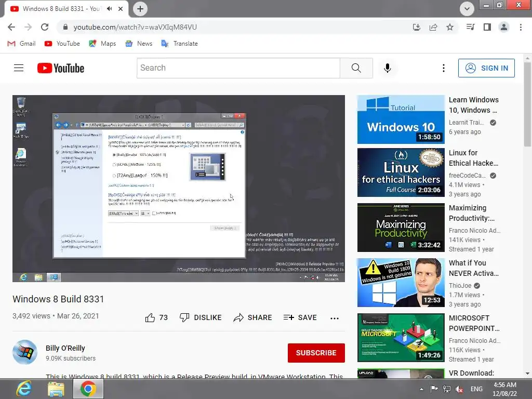Click the ThioJoe channel name
Screen dimensions: 532x399
460,286
